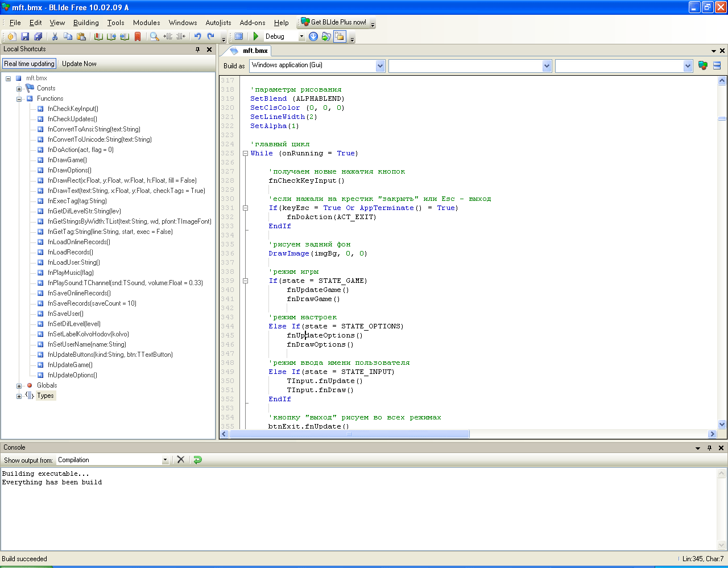Screen dimensions: 728x568
Task: Pin the Local Shortcuts panel
Action: click(x=198, y=50)
